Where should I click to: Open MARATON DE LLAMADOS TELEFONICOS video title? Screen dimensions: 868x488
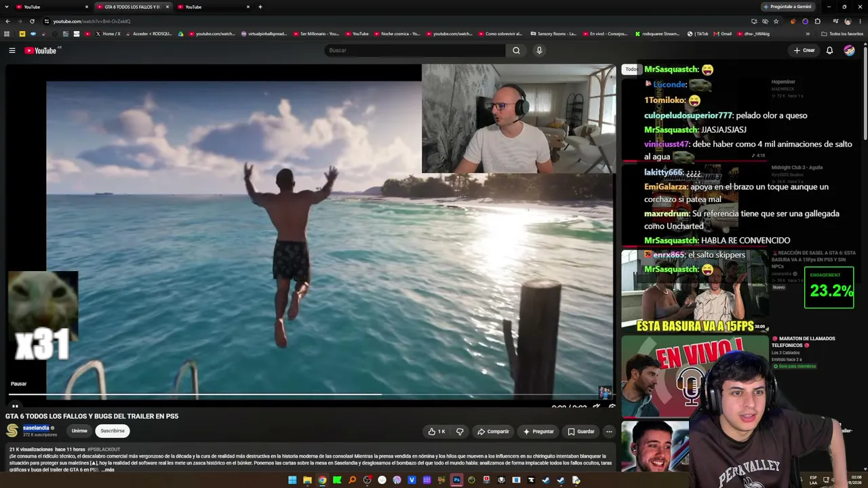tap(804, 342)
